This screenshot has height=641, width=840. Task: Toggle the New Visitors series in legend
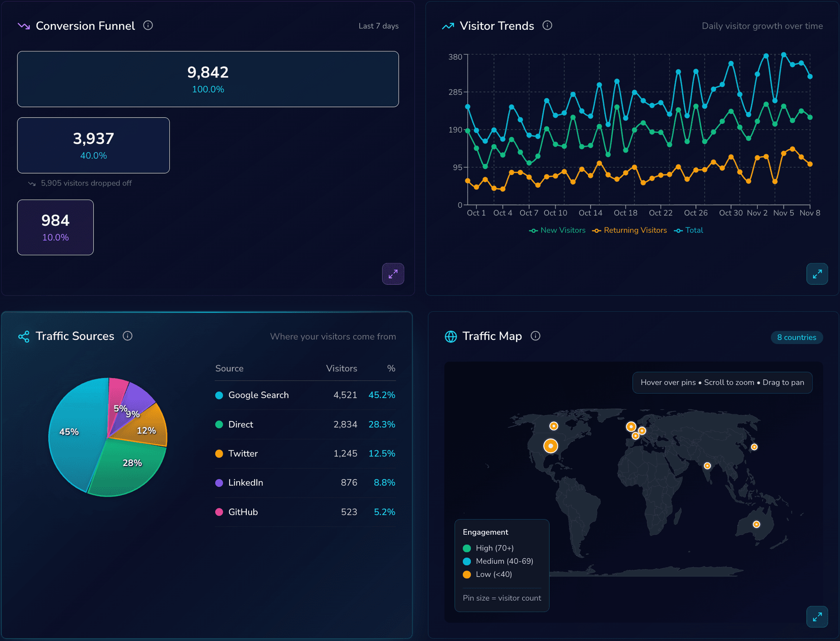tap(557, 230)
